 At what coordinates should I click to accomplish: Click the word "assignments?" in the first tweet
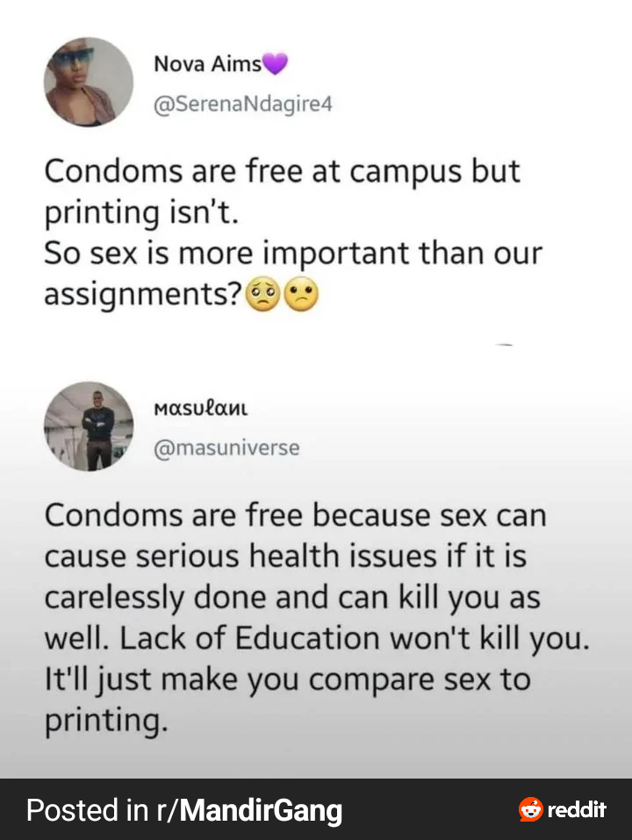click(x=143, y=297)
